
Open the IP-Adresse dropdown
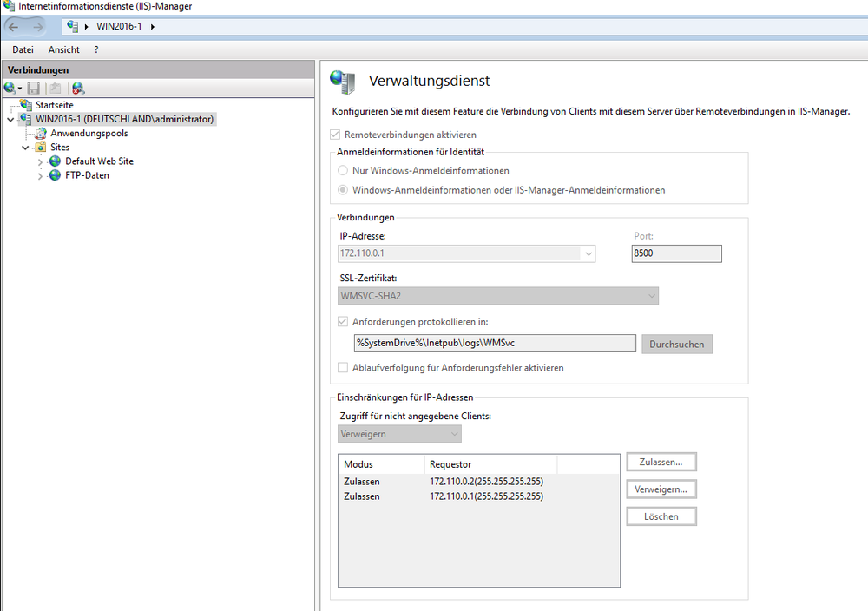[589, 254]
